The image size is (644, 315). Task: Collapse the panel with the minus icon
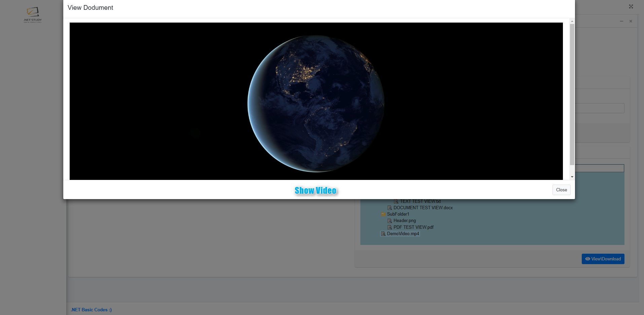(621, 21)
